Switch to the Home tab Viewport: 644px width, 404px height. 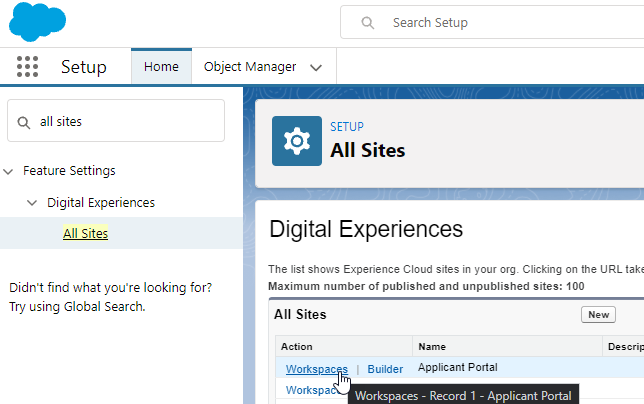[x=161, y=67]
